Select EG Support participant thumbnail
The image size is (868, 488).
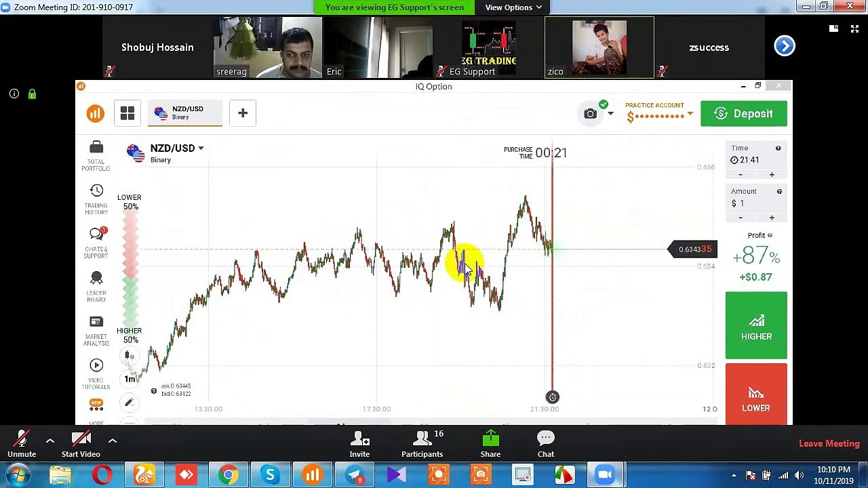(488, 47)
